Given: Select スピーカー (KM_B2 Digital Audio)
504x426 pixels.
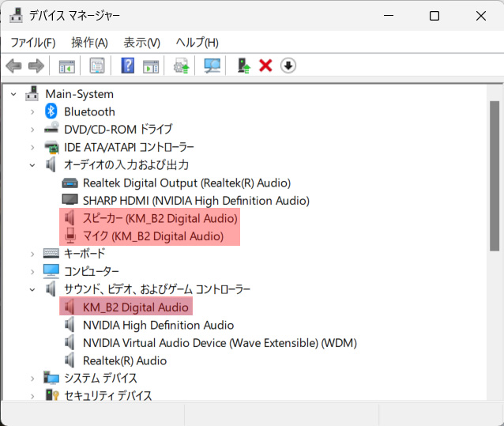Looking at the screenshot, I should (160, 218).
